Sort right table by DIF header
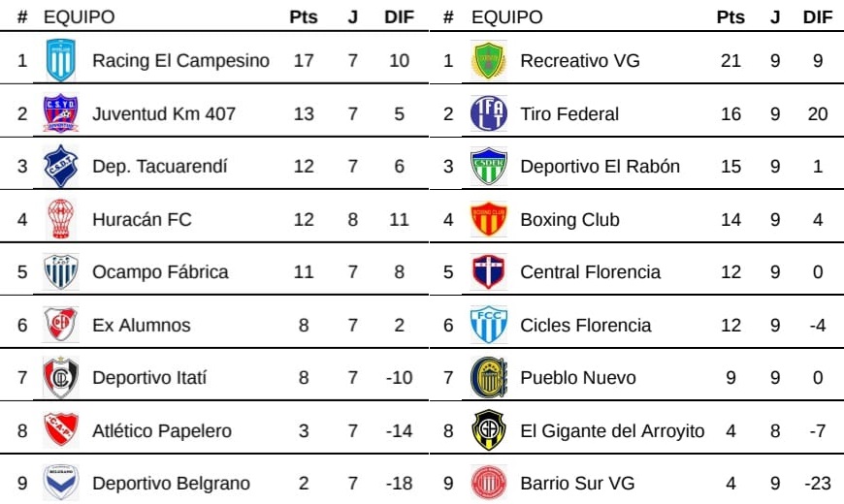 tap(818, 17)
